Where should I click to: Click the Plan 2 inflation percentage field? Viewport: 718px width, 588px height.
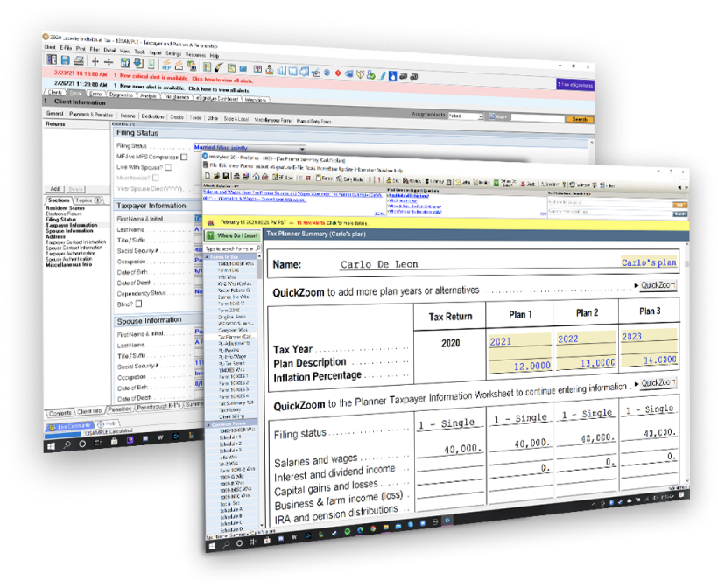[586, 362]
